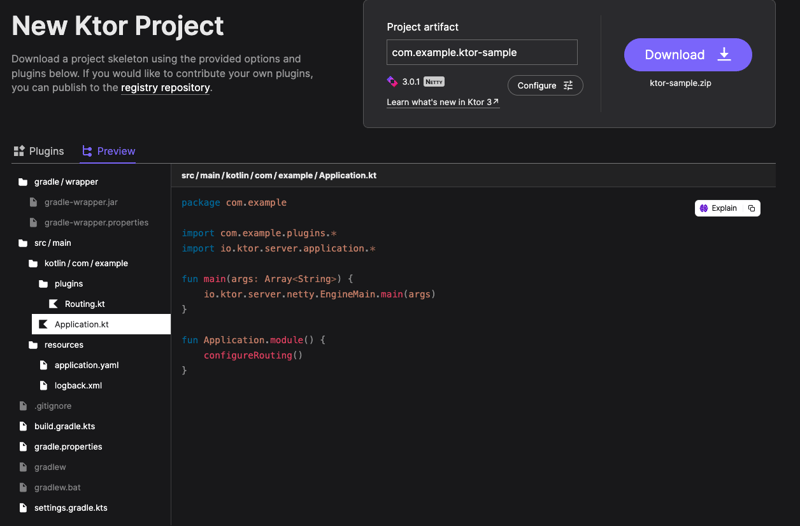
Task: Open Routing.kt file
Action: pyautogui.click(x=84, y=304)
